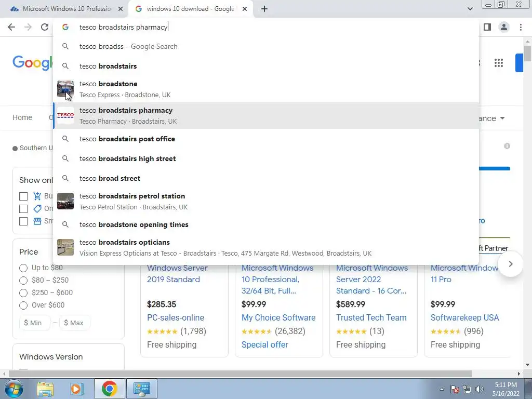Click the Action Center flag tray icon
Image resolution: width=532 pixels, height=399 pixels.
(x=455, y=389)
